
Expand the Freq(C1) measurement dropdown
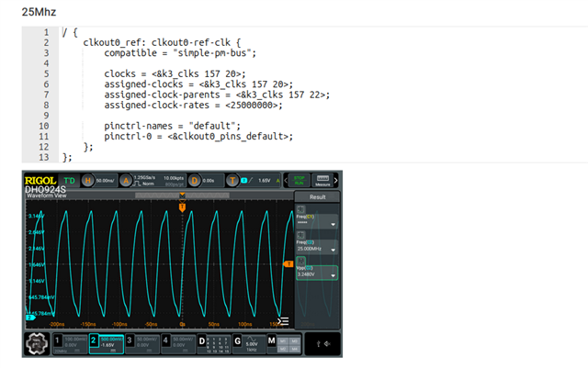[x=333, y=224]
